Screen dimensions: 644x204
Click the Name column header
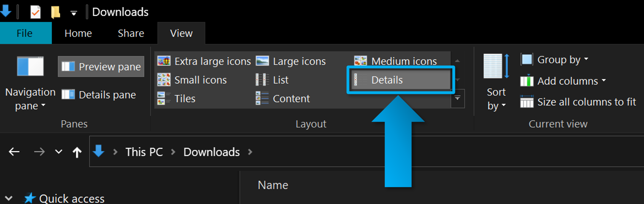point(273,185)
